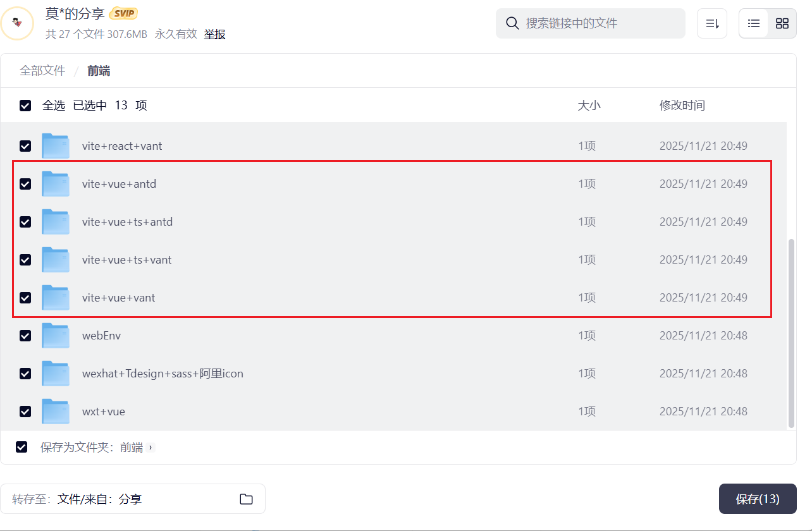The image size is (812, 531).
Task: Click the 举报 report link
Action: click(214, 34)
